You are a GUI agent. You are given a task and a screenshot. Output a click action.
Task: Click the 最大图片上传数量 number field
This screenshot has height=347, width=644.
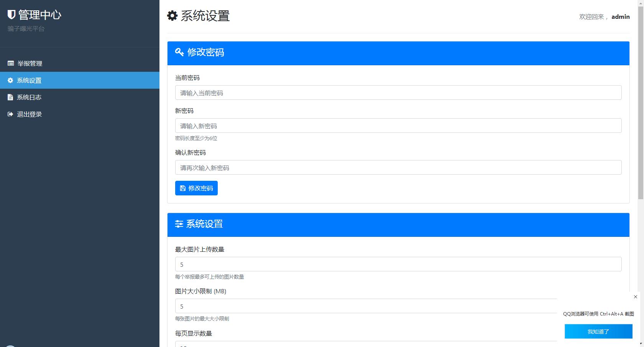click(398, 264)
